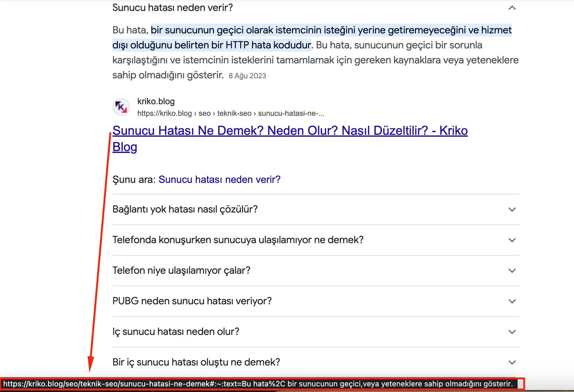Expand the "Bağlantı yok hatası nasıl çözülür?" question
Screen dimensions: 574x392
click(185, 209)
